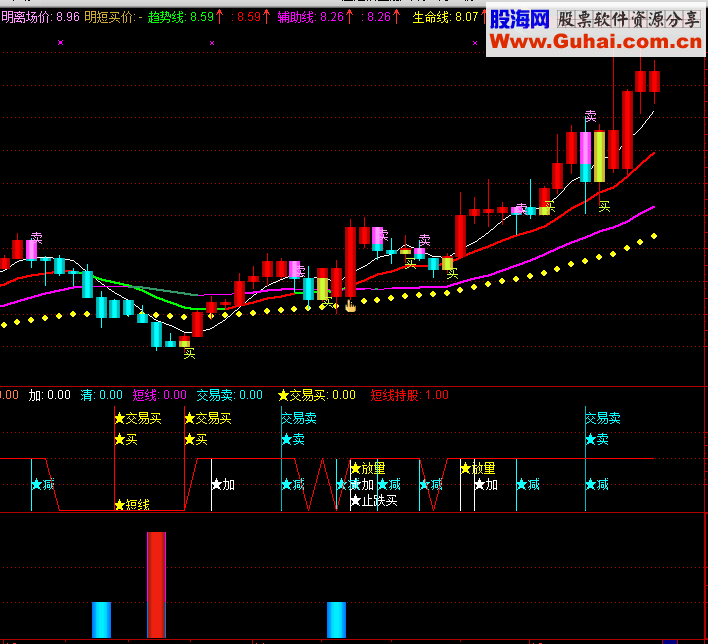The width and height of the screenshot is (708, 644).
Task: Select the yellow 生命线: 8.07 readout
Action: click(x=449, y=17)
